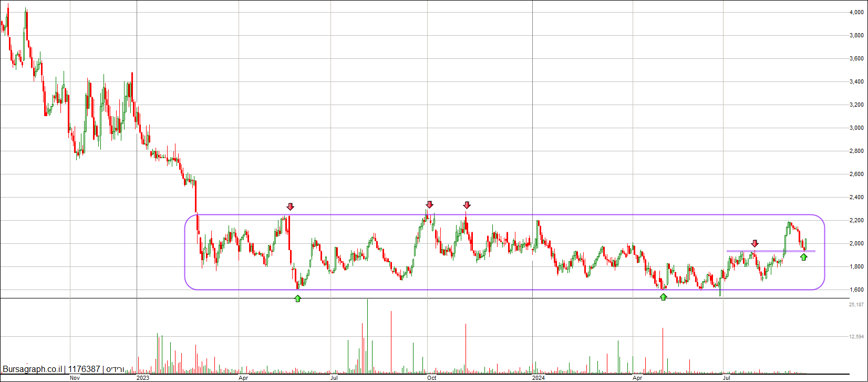Click the Nov label on the time axis
The height and width of the screenshot is (382, 868).
tap(75, 378)
